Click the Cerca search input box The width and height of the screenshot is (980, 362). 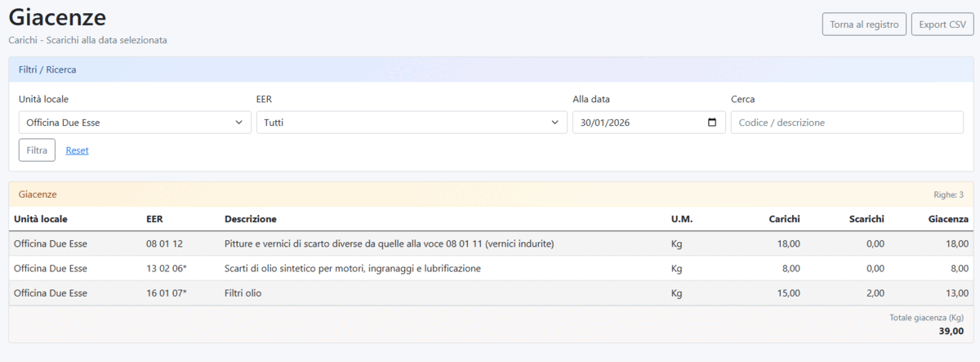pyautogui.click(x=847, y=123)
